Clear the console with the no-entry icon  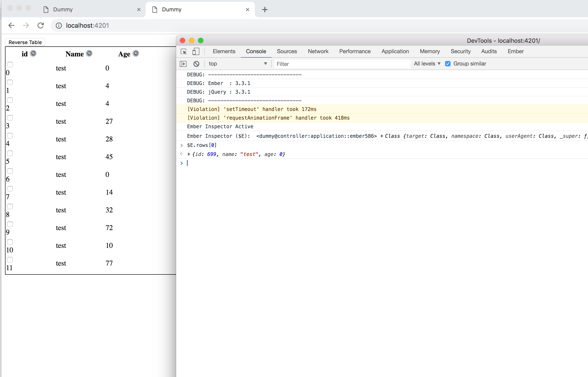(196, 64)
